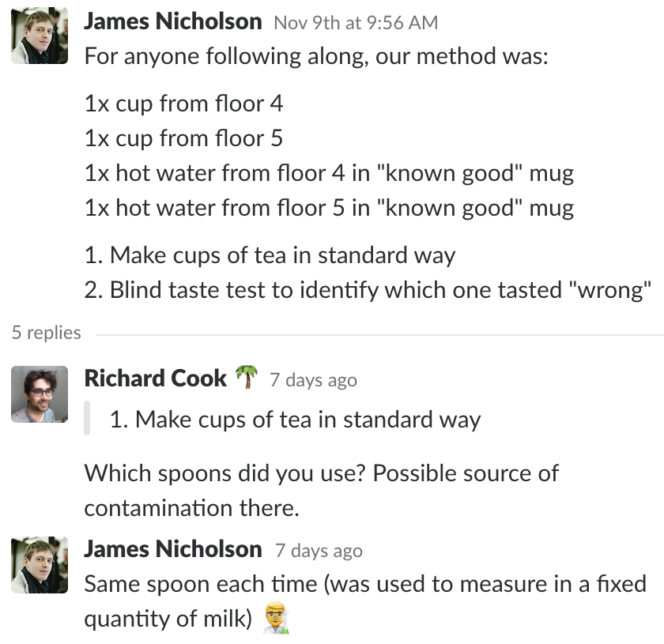Click the palm tree status emoji

pos(247,377)
